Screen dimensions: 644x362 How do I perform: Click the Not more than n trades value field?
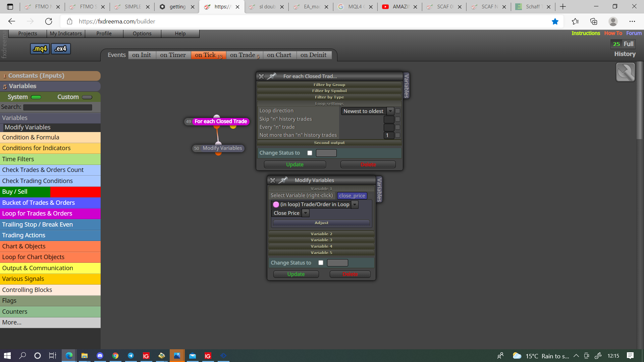(x=389, y=135)
